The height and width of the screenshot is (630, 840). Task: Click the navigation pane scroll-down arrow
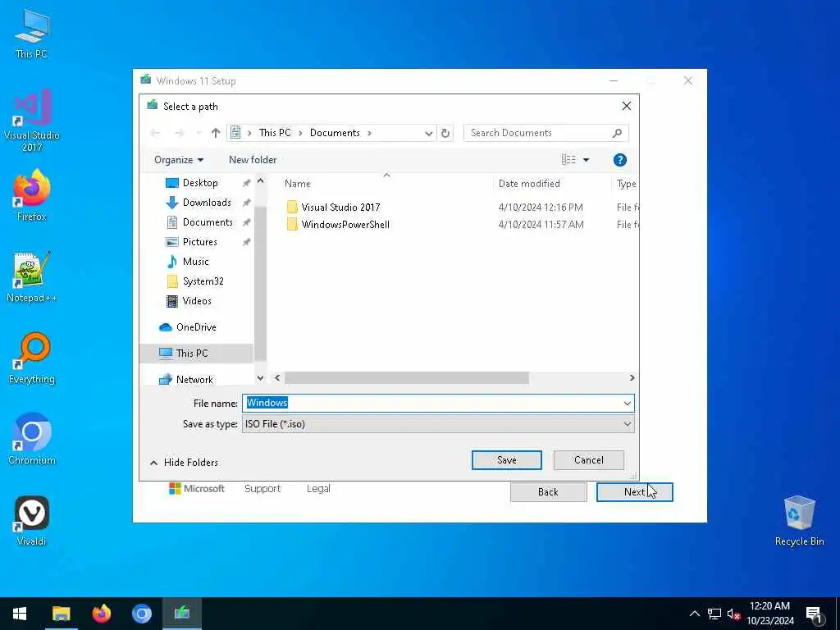(x=260, y=378)
